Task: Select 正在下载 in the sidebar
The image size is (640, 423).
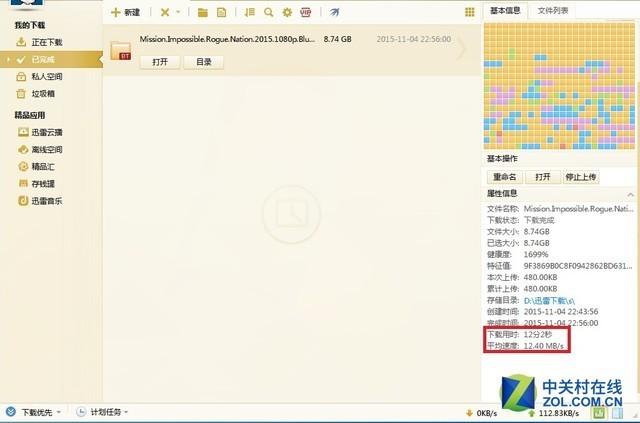Action: (46, 42)
